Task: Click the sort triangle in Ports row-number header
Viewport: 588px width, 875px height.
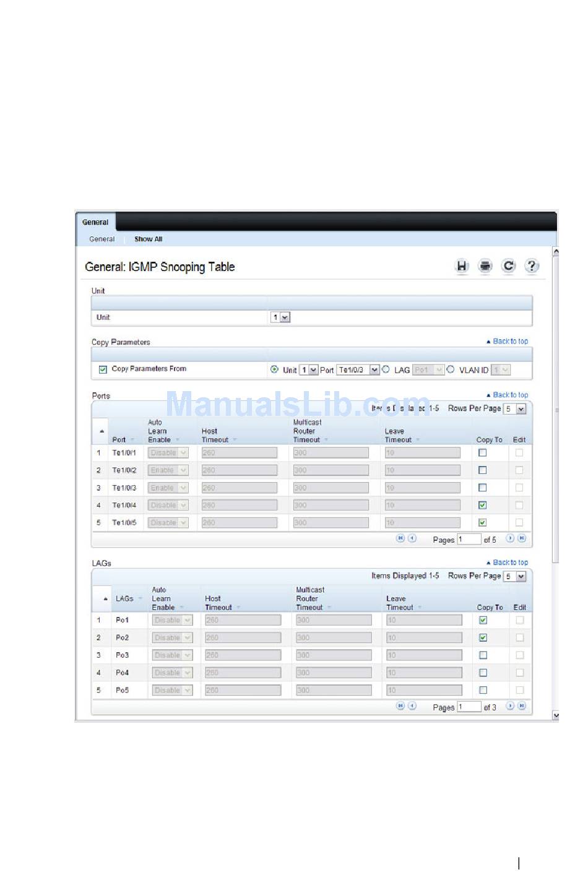Action: 102,431
